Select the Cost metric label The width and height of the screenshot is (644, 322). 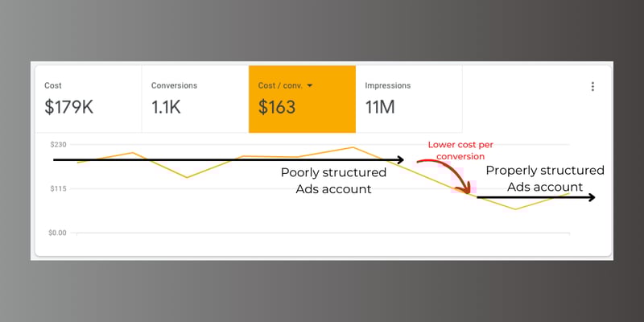tap(52, 85)
